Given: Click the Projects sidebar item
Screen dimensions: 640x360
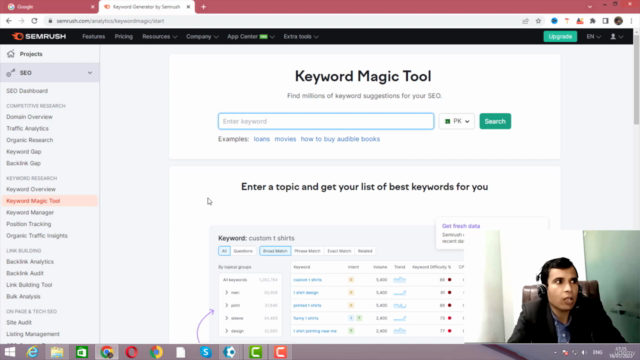Looking at the screenshot, I should pos(31,54).
